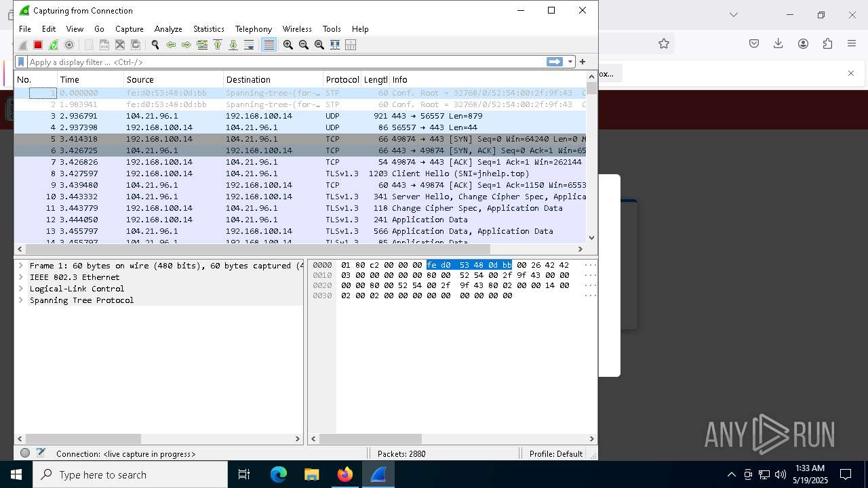This screenshot has width=868, height=488.
Task: Toggle packet list colorize rules
Action: [x=269, y=45]
